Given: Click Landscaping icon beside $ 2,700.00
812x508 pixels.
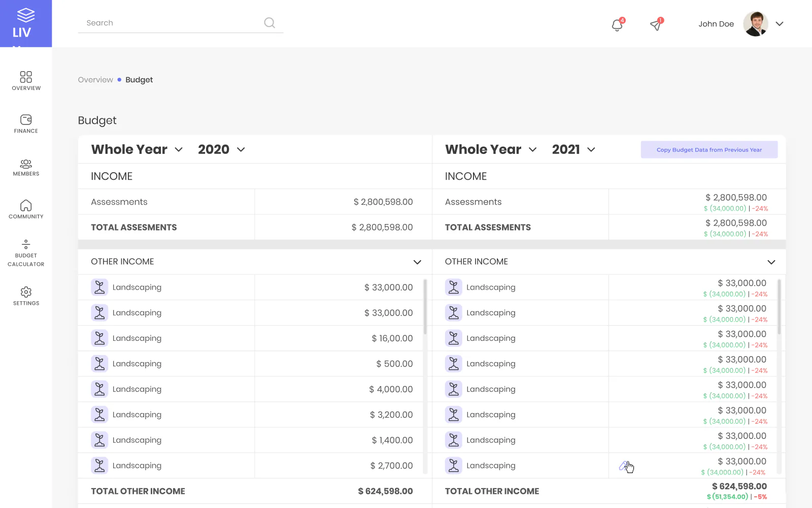Looking at the screenshot, I should (99, 465).
